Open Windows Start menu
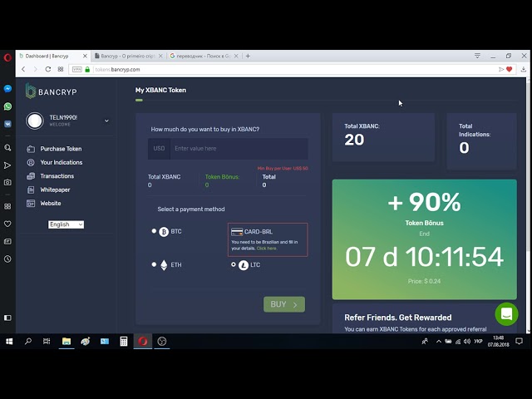This screenshot has width=532, height=399. 9,342
